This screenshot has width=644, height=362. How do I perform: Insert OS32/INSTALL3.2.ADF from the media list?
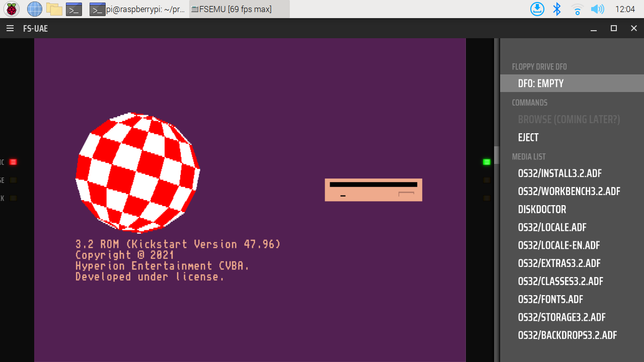coord(559,173)
